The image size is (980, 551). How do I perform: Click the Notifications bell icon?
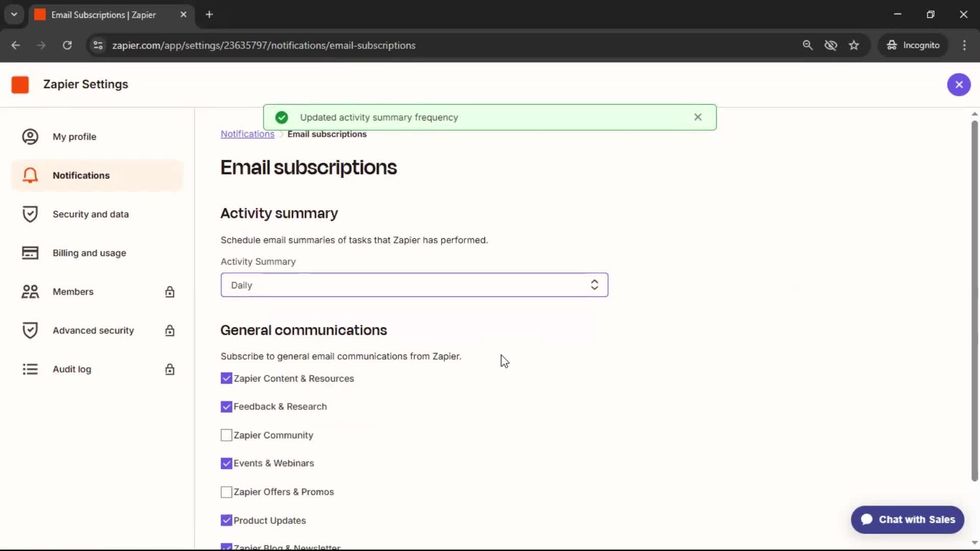pyautogui.click(x=30, y=176)
